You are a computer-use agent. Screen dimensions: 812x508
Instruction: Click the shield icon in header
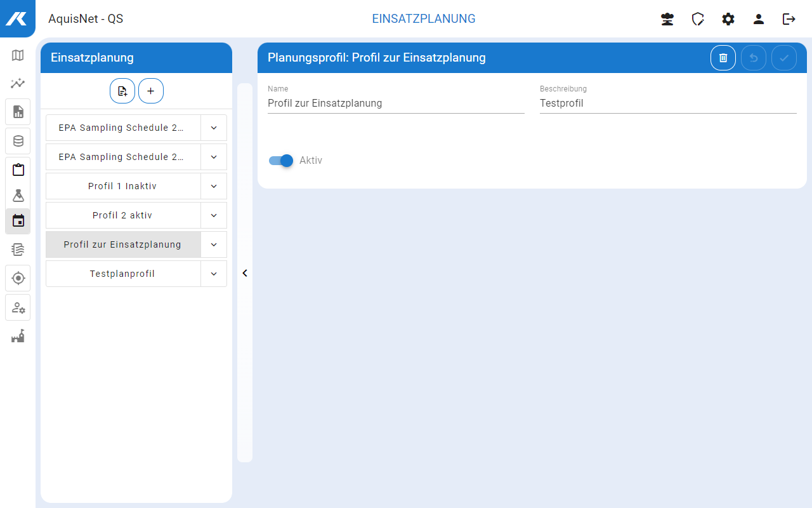698,19
